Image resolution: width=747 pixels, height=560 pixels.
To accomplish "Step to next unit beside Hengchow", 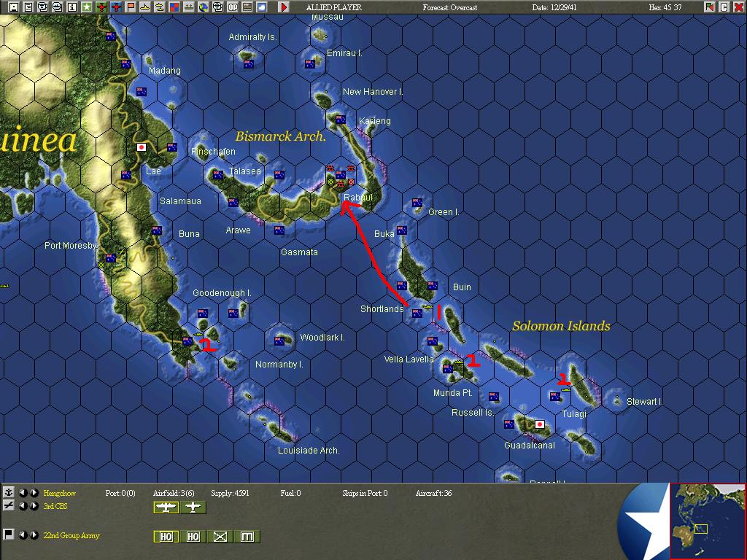I will point(34,492).
